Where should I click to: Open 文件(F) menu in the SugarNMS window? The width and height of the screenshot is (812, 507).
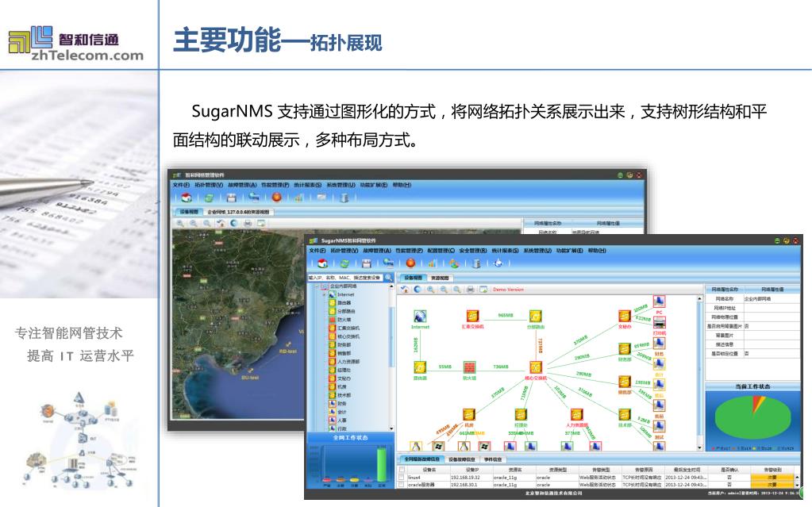(x=317, y=251)
